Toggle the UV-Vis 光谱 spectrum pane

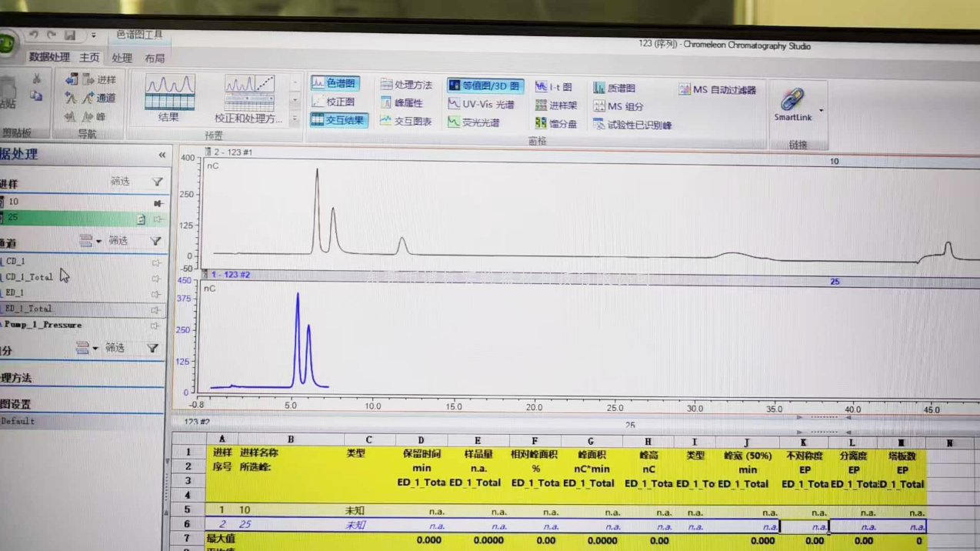tap(481, 104)
